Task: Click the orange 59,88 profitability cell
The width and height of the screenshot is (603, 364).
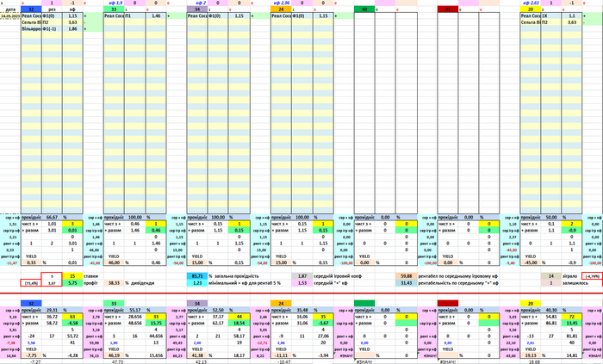Action: pos(406,276)
